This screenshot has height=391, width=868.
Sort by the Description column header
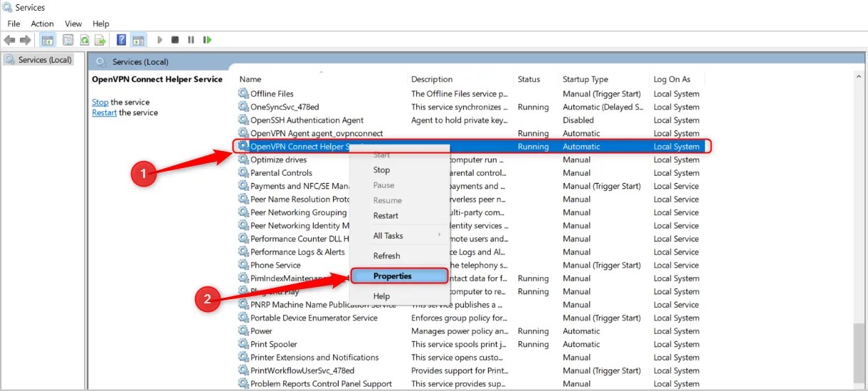click(x=461, y=79)
